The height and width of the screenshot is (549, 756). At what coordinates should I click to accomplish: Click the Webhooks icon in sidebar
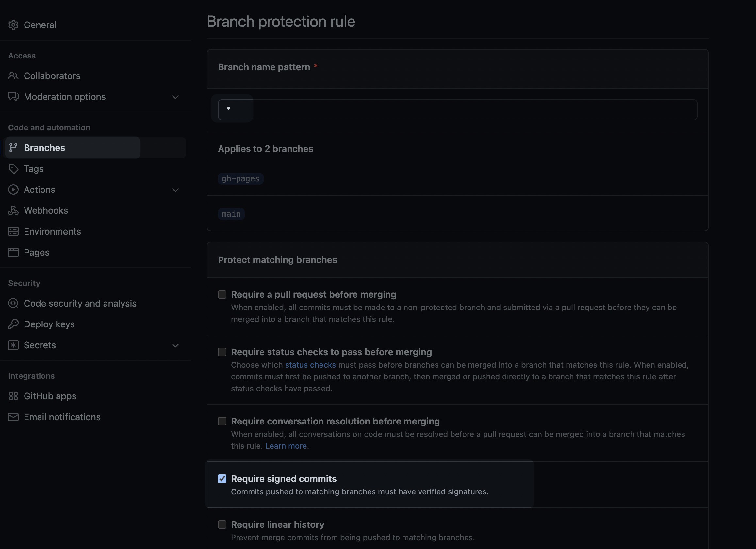coord(13,211)
